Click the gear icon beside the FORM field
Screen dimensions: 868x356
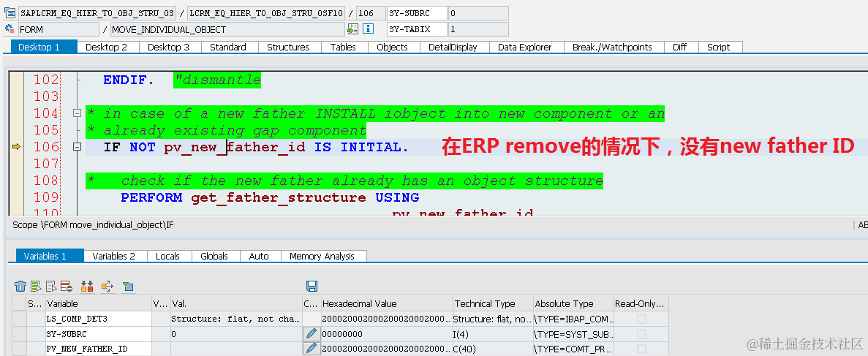(10, 29)
